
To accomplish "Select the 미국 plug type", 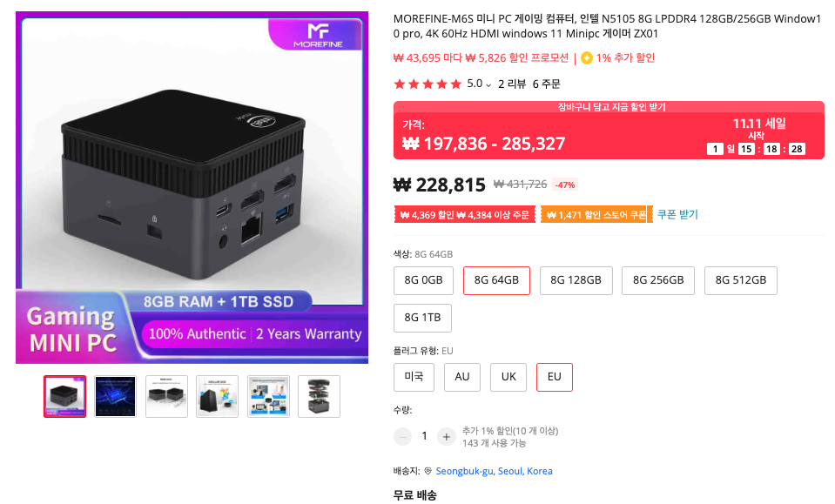I will pyautogui.click(x=414, y=377).
